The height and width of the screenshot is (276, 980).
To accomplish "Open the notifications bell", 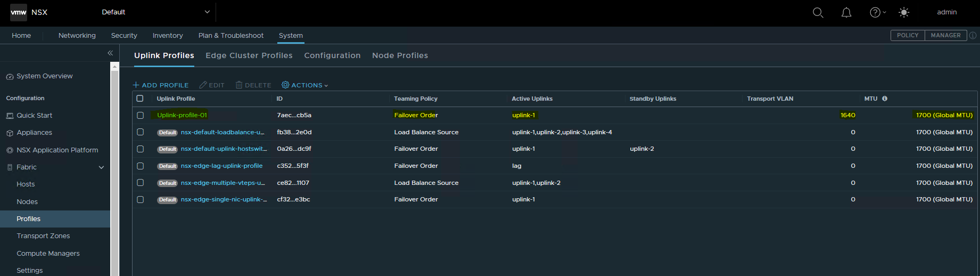I will (x=846, y=12).
